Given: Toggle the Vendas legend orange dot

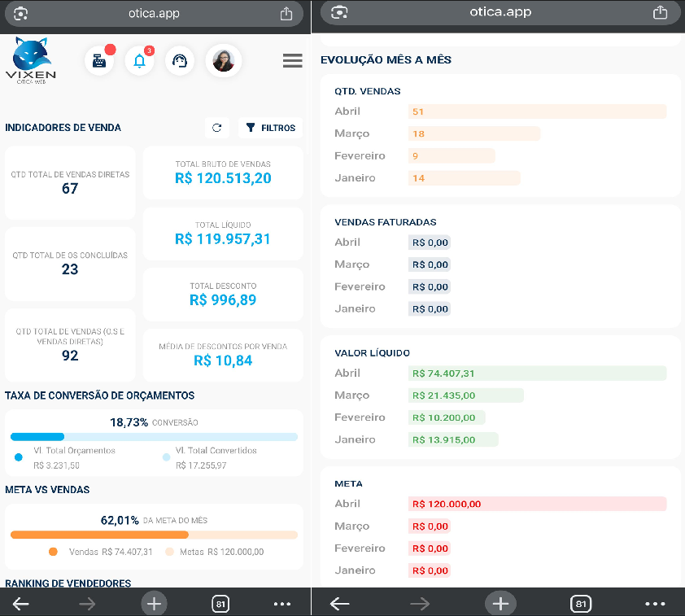Looking at the screenshot, I should [54, 552].
